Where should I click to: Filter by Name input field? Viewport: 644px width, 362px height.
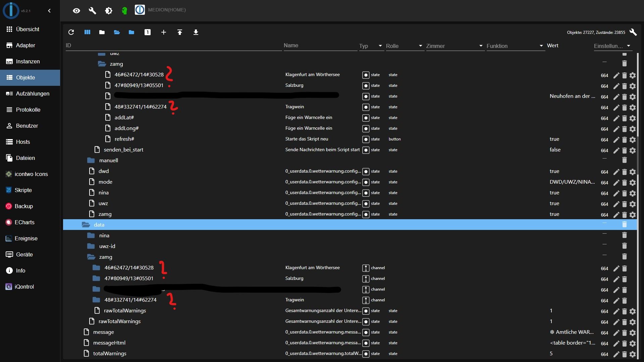click(320, 46)
